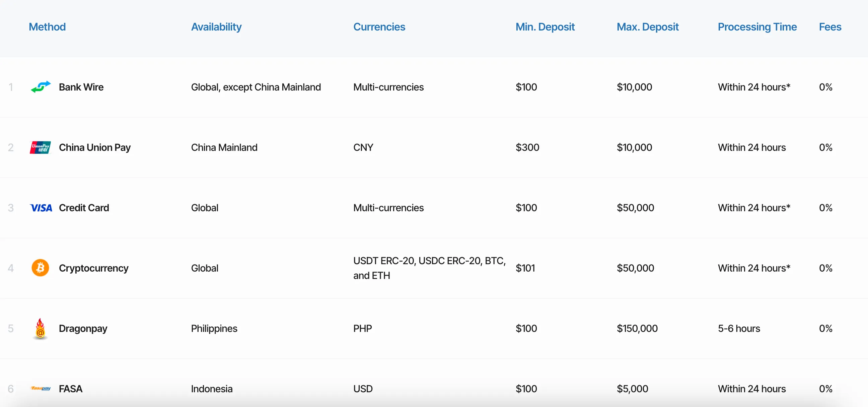Click the 5-6 hours processing time
868x407 pixels.
point(739,329)
